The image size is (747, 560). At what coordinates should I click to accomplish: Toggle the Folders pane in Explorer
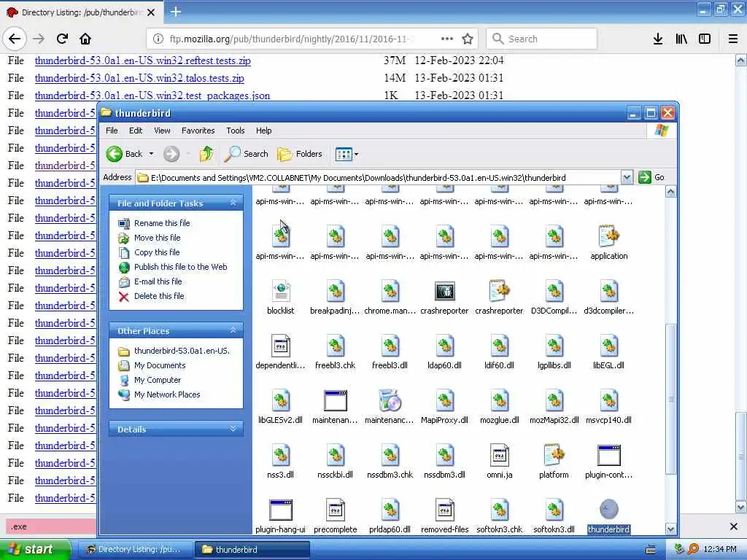click(x=300, y=154)
